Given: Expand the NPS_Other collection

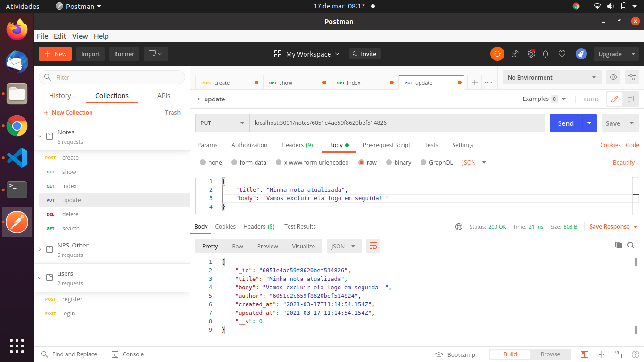Looking at the screenshot, I should pyautogui.click(x=40, y=249).
